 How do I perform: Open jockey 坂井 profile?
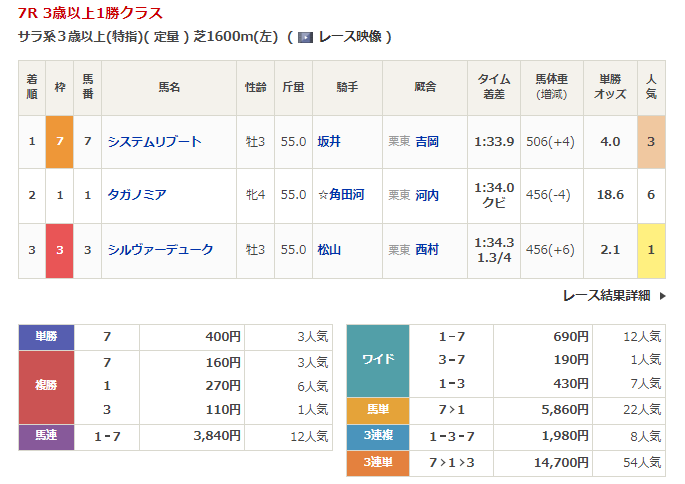[x=328, y=142]
